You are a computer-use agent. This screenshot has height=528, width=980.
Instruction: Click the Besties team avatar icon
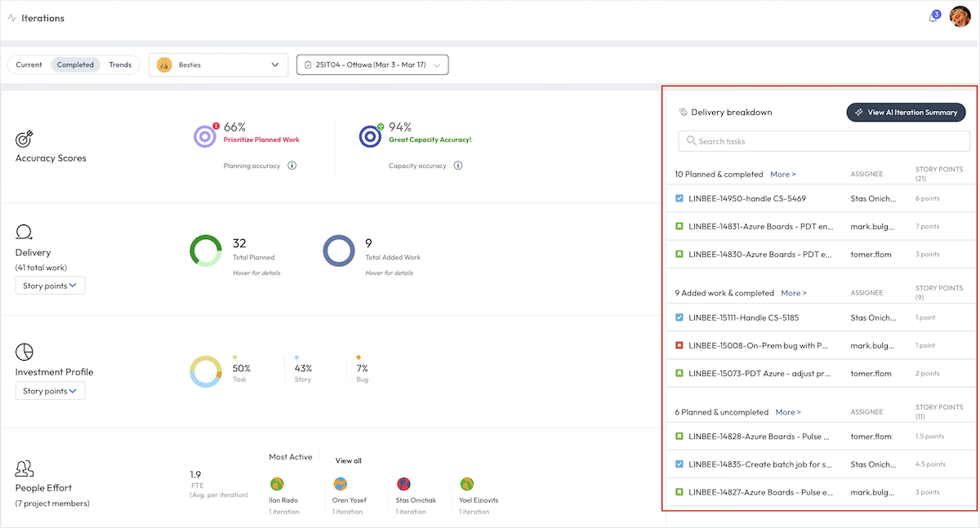pyautogui.click(x=164, y=64)
